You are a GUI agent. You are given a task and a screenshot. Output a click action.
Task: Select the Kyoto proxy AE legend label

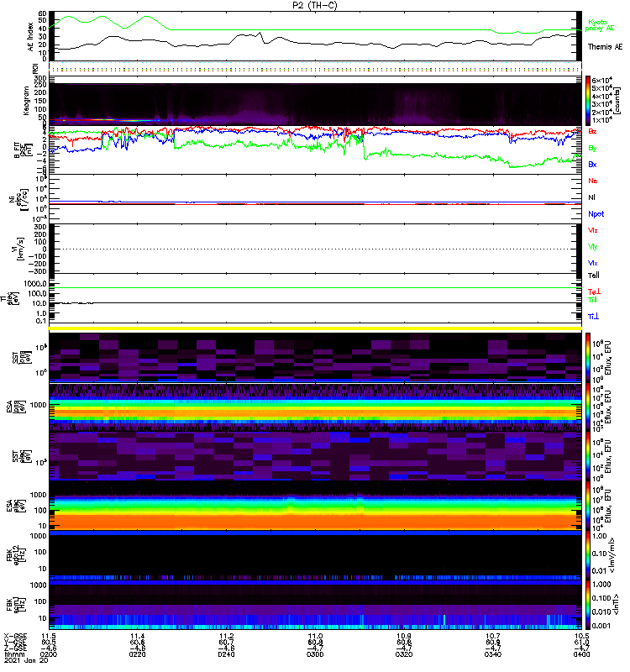(601, 26)
